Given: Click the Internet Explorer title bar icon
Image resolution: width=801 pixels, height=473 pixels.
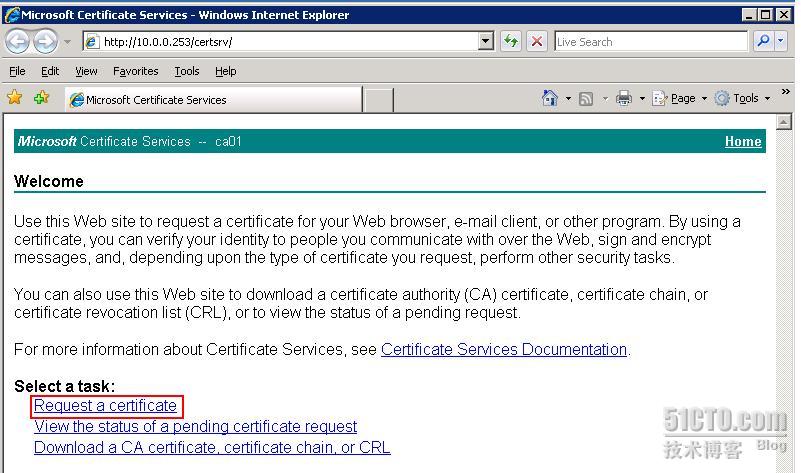Looking at the screenshot, I should point(11,15).
